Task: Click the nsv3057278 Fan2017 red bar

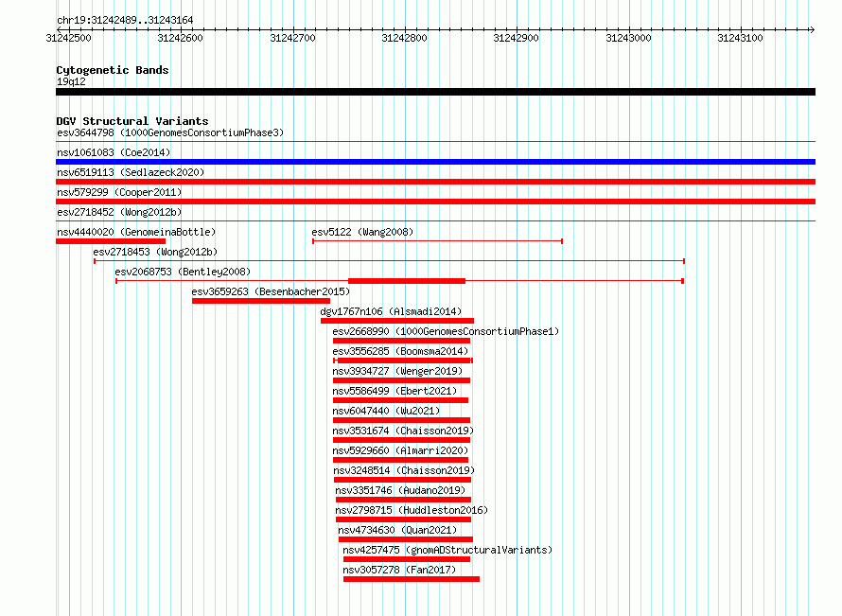Action: (x=412, y=579)
